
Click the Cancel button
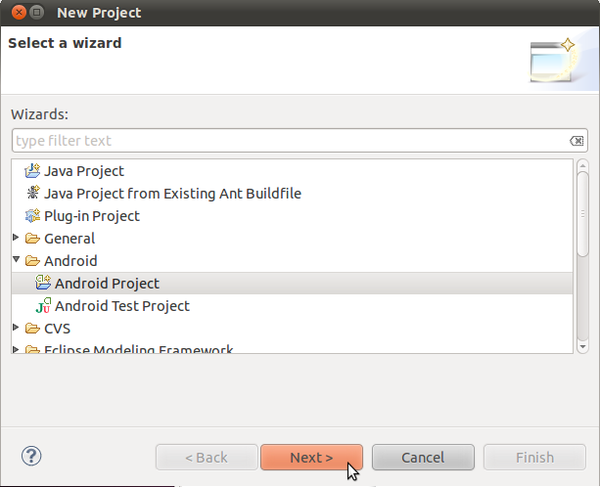pyautogui.click(x=423, y=457)
